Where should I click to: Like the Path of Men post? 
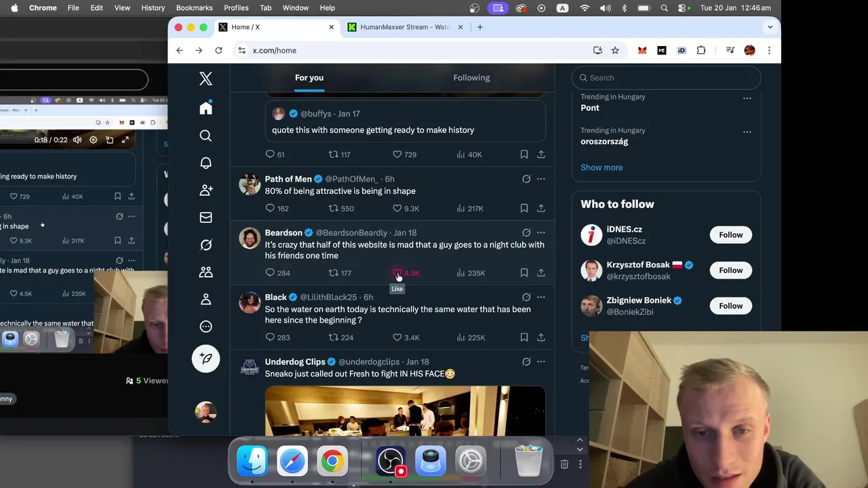(x=407, y=208)
